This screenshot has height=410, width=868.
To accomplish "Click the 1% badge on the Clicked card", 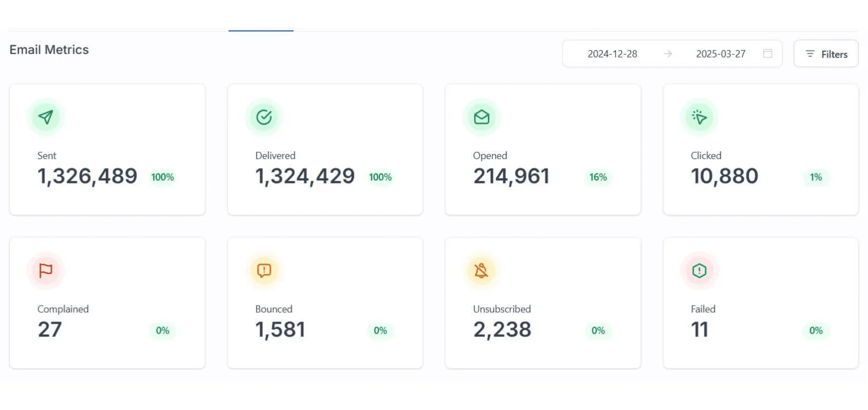I will pos(816,177).
